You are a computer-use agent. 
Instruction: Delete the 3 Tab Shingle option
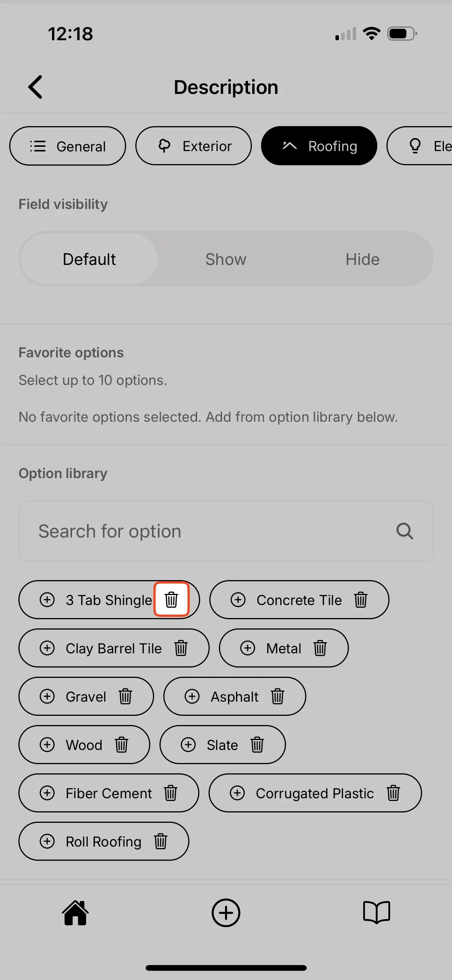171,600
